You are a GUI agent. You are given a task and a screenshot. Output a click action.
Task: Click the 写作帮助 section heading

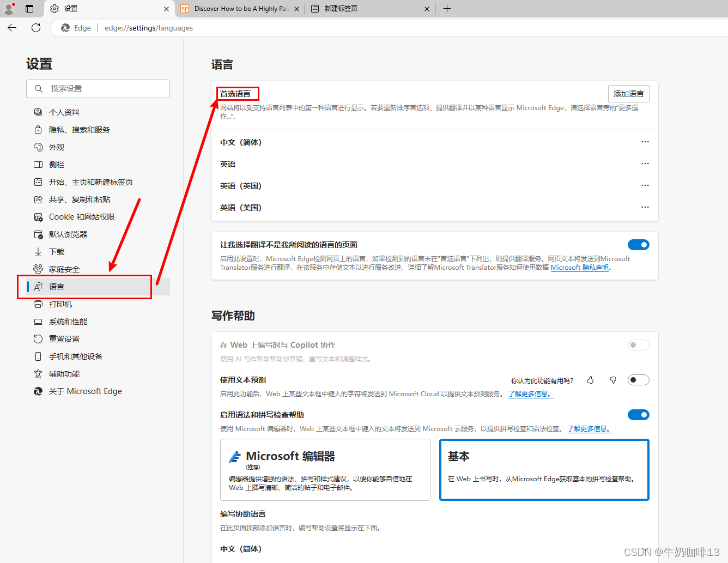pos(233,316)
